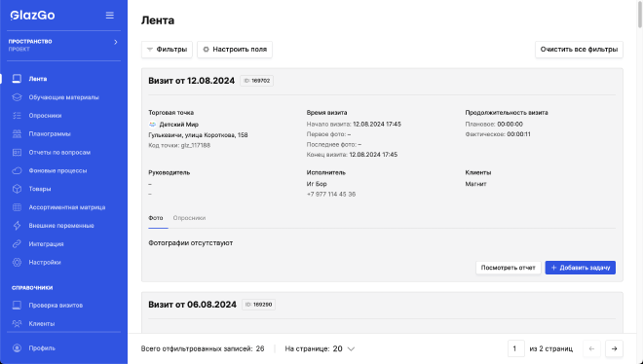Click the Детский Мир store name
Image resolution: width=643 pixels, height=364 pixels.
click(x=179, y=125)
